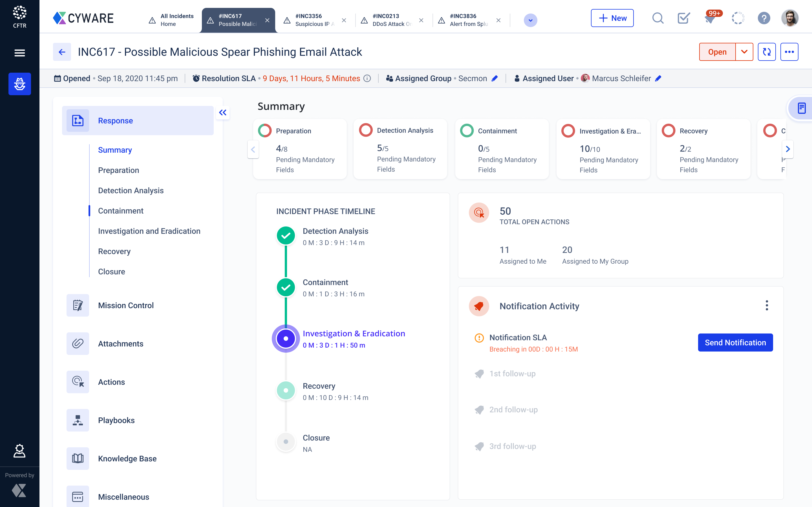Expand the Open status dropdown arrow
Viewport: 812px width, 507px height.
point(744,52)
